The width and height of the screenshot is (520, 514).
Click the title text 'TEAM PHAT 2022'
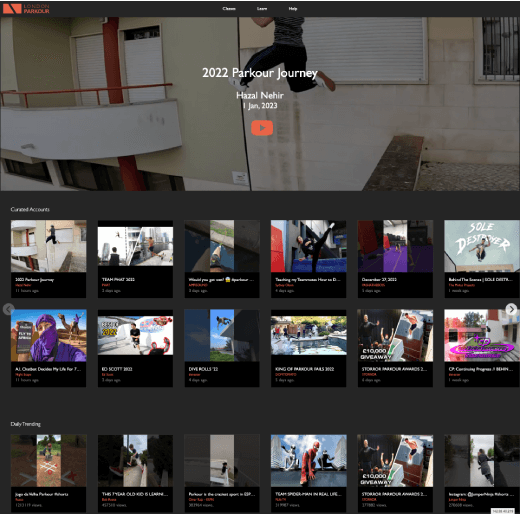(118, 279)
